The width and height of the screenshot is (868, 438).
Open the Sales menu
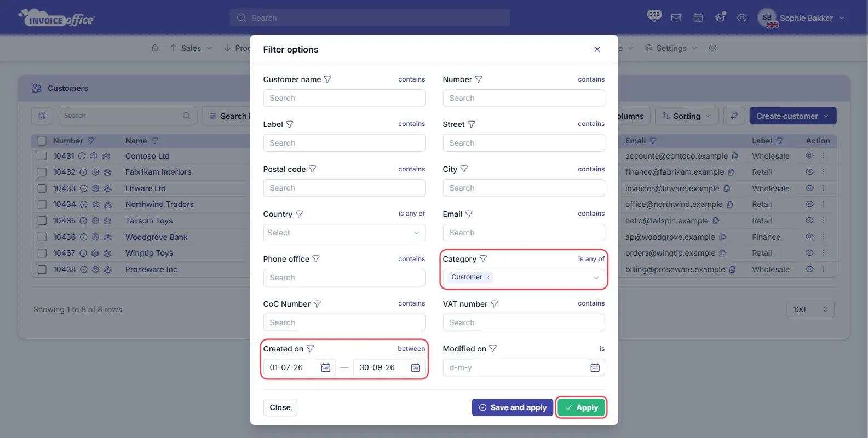pyautogui.click(x=191, y=48)
